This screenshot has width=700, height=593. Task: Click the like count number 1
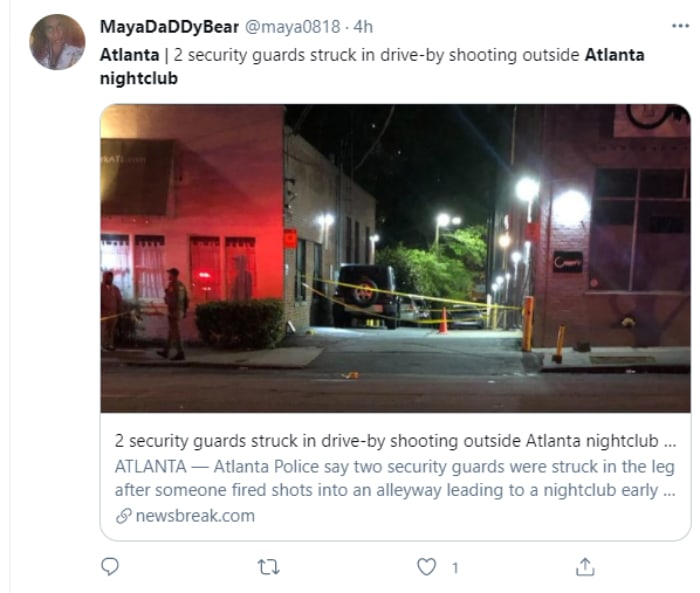click(x=455, y=568)
